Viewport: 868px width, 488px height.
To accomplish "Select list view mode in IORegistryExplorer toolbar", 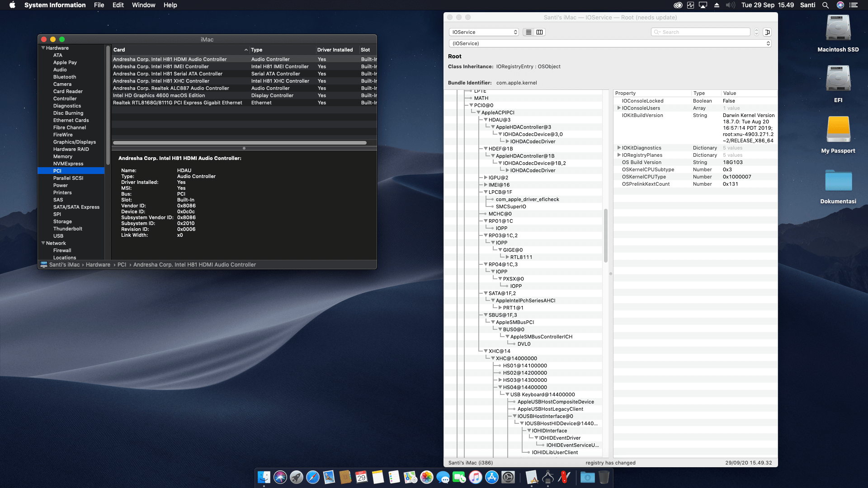I will 528,32.
